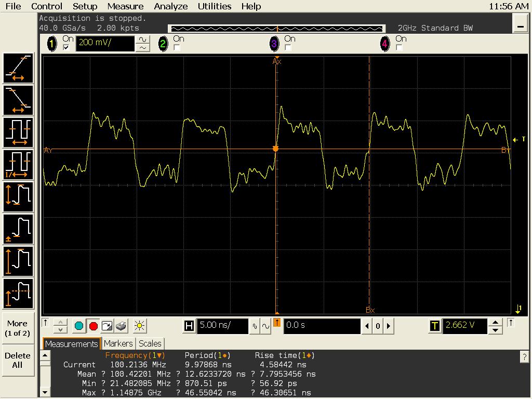532x399 pixels.
Task: Switch to the Markers tab
Action: point(118,343)
